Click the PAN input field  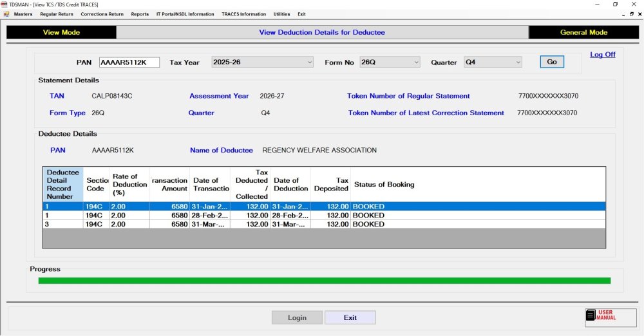coord(129,62)
